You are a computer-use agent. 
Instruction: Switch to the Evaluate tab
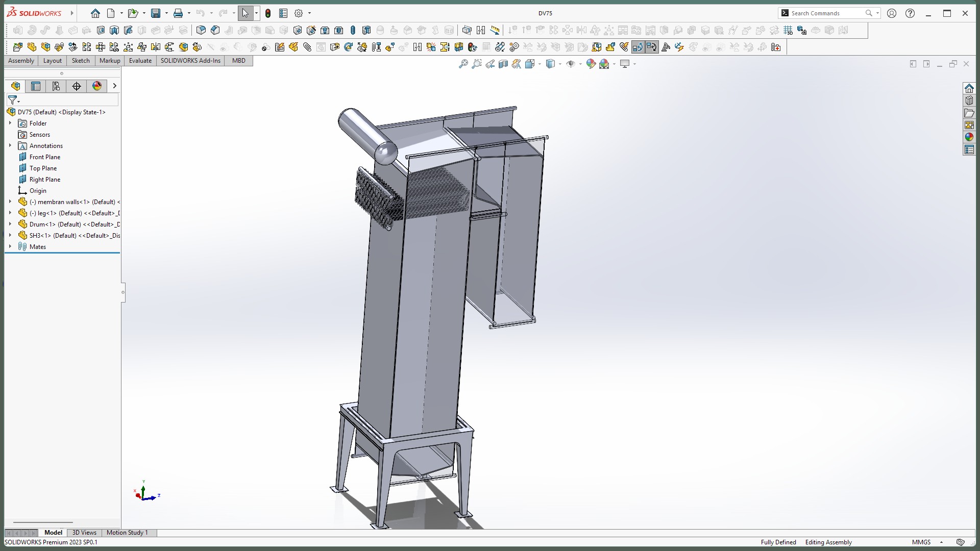pyautogui.click(x=140, y=60)
